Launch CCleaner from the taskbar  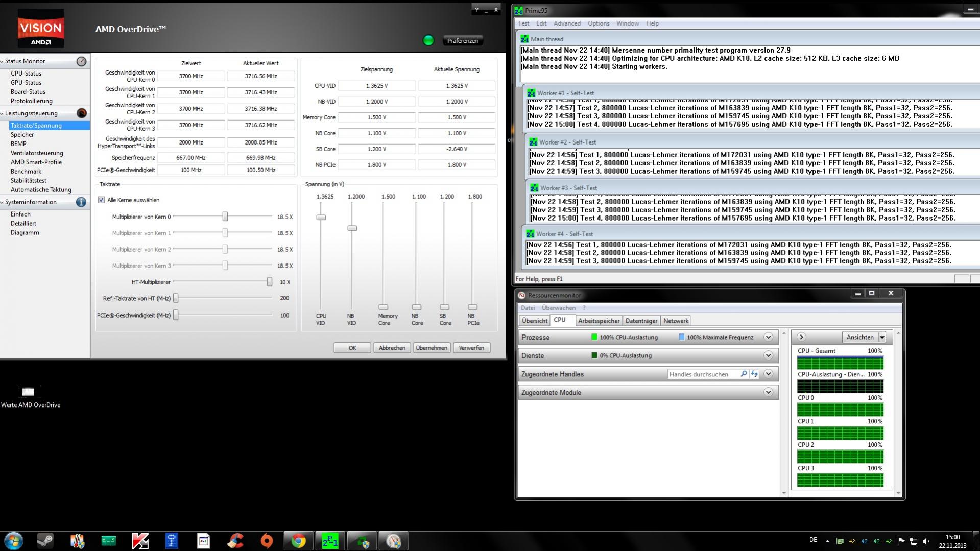coord(235,541)
